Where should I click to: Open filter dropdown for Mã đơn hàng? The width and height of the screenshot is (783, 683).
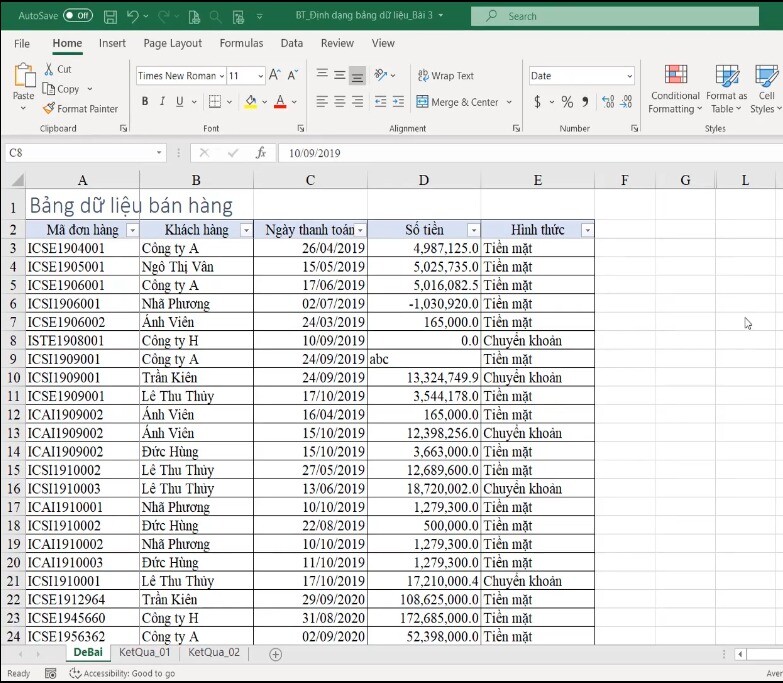click(132, 230)
